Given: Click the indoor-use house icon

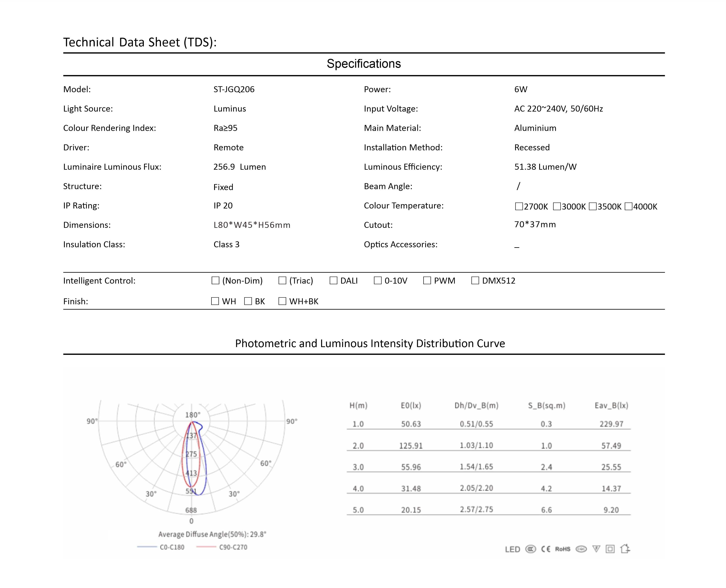Looking at the screenshot, I should click(x=625, y=549).
